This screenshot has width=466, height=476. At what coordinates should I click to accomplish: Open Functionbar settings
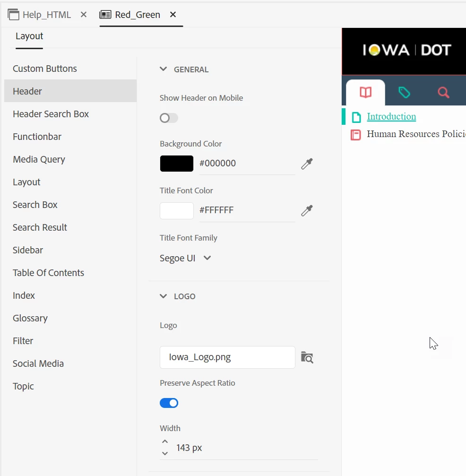tap(70, 137)
